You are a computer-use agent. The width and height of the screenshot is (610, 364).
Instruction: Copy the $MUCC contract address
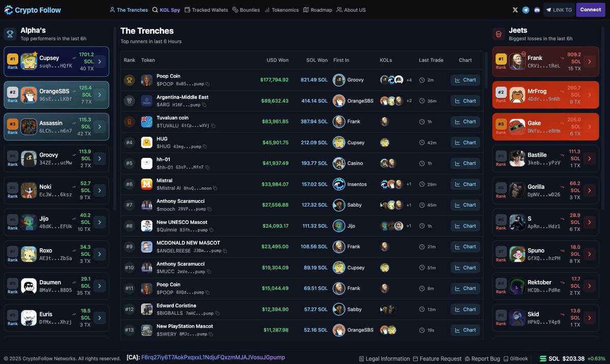pos(209,272)
